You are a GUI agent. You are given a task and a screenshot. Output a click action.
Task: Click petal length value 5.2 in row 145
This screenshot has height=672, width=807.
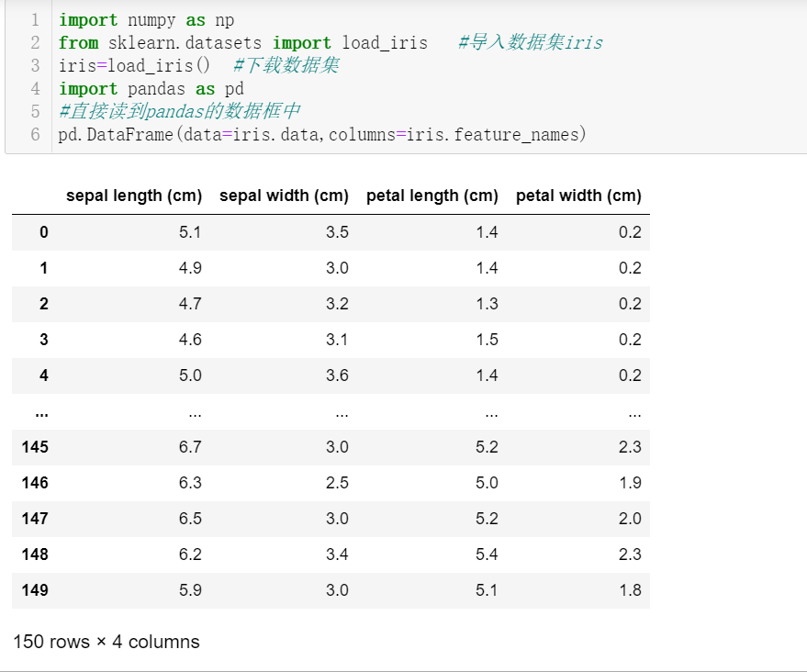click(487, 447)
